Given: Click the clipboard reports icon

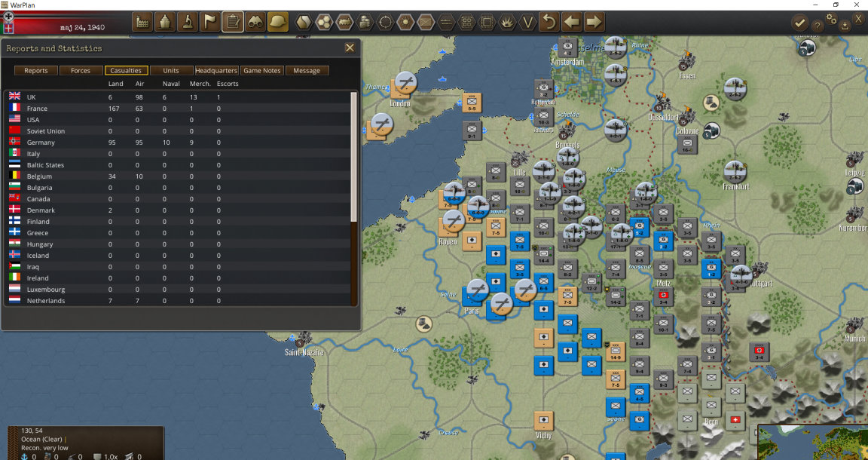Looking at the screenshot, I should [x=233, y=22].
